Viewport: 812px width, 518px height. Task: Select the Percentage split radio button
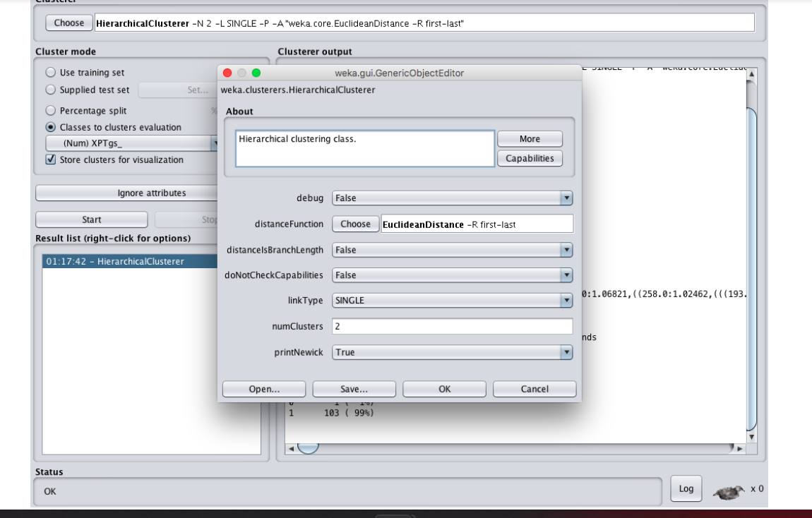50,110
